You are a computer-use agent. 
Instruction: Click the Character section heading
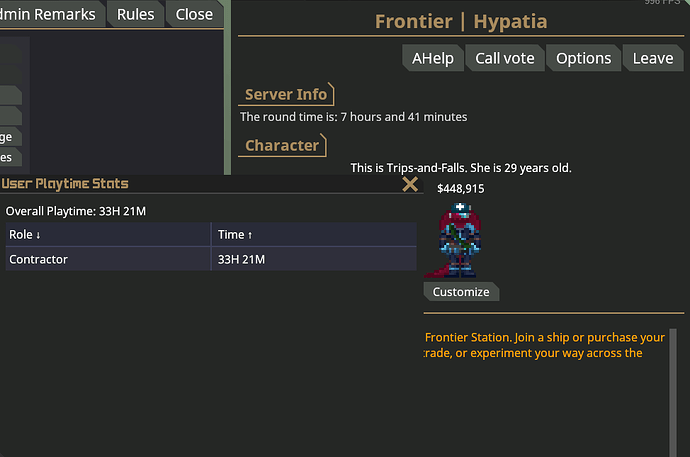(282, 145)
